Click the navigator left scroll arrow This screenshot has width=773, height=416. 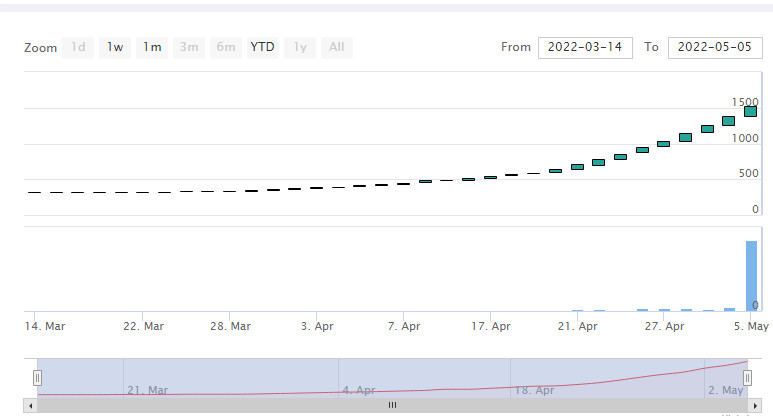[x=31, y=406]
